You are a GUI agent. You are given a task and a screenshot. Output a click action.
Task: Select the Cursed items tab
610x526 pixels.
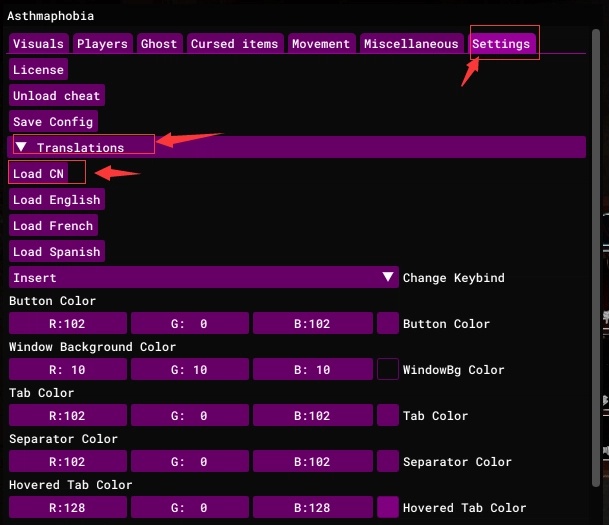click(x=235, y=44)
